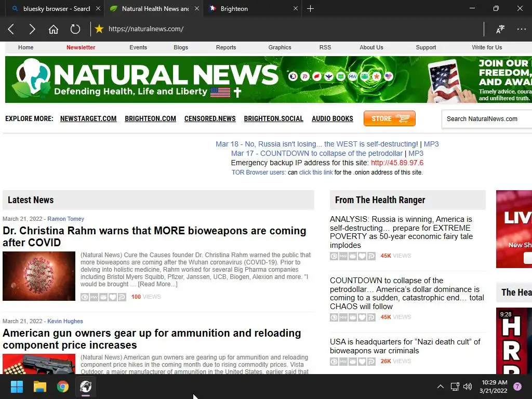Screen dimensions: 532x399
Task: Reload the page with the refresh icon
Action: [75, 29]
